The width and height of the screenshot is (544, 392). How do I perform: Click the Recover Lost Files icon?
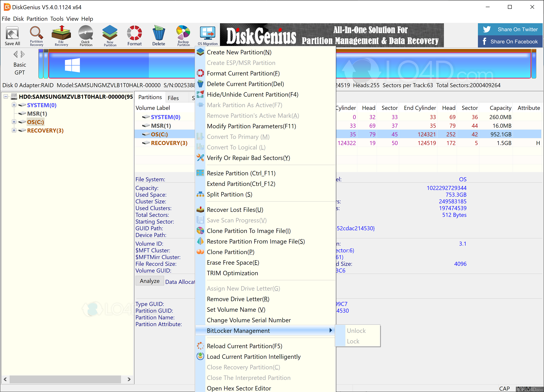(x=200, y=209)
